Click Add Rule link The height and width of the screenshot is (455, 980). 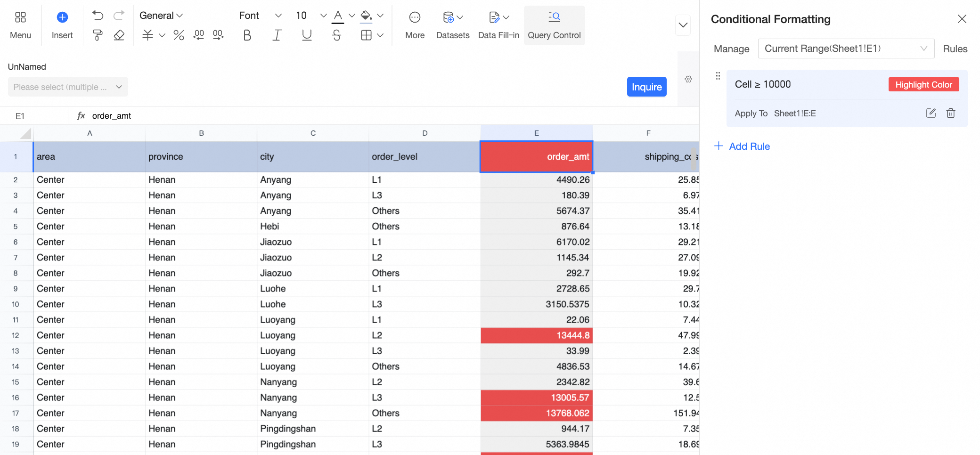[742, 146]
